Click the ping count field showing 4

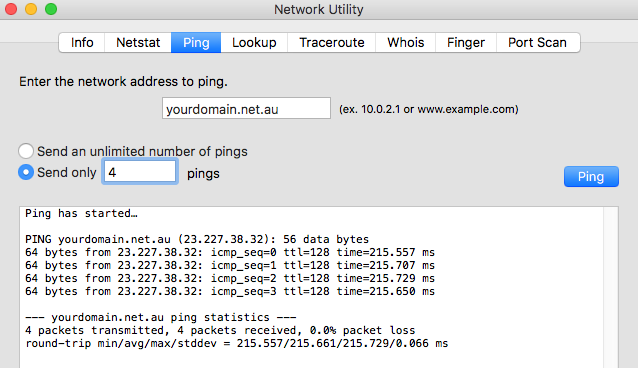(x=140, y=172)
